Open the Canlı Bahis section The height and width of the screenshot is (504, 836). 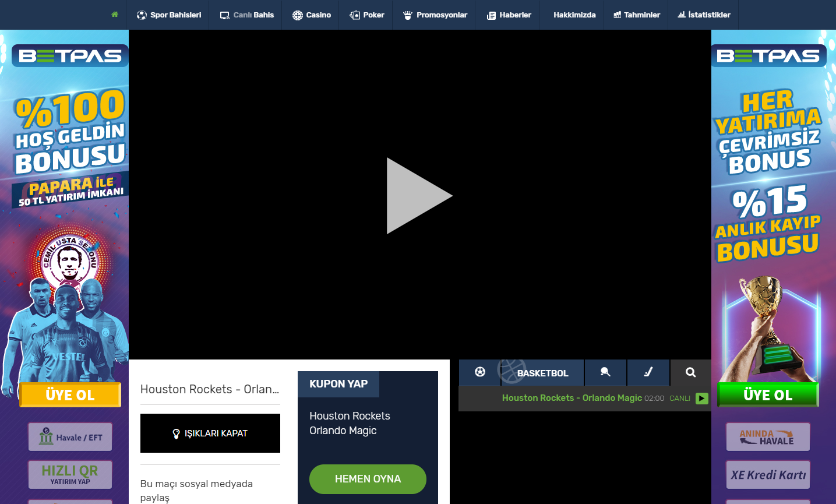pos(246,15)
